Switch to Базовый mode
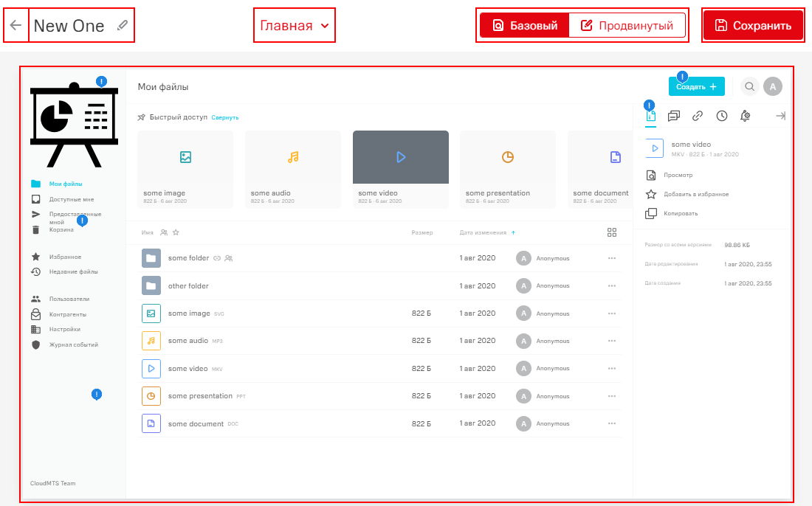This screenshot has height=506, width=812. coord(525,26)
